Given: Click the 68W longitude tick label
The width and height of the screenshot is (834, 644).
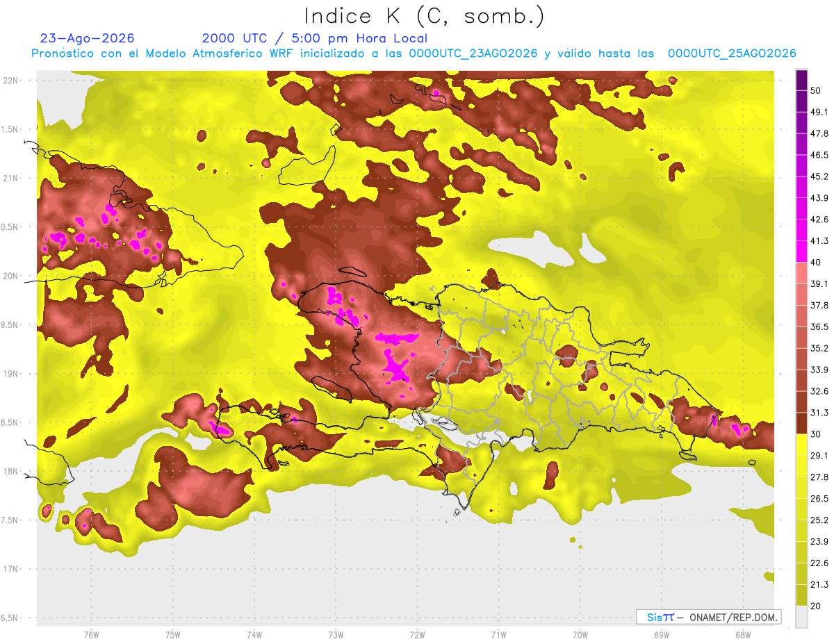Looking at the screenshot, I should pyautogui.click(x=742, y=635).
